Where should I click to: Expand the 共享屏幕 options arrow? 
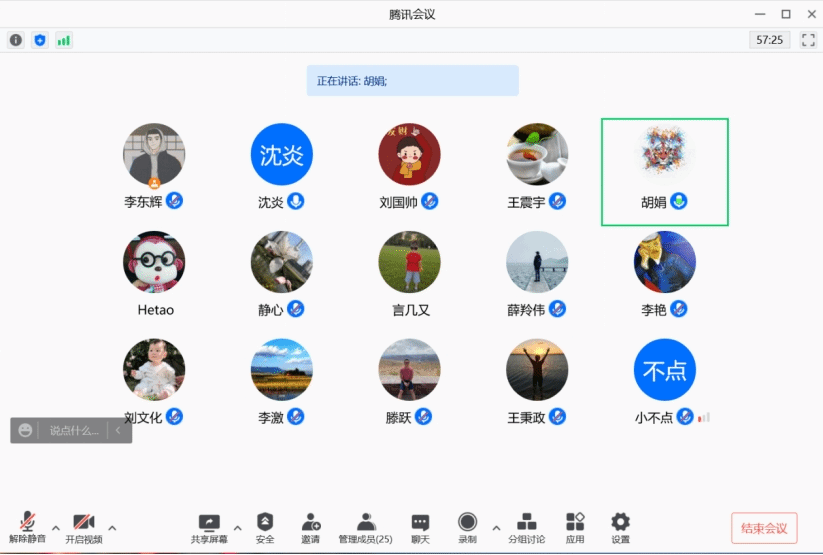[x=237, y=527]
